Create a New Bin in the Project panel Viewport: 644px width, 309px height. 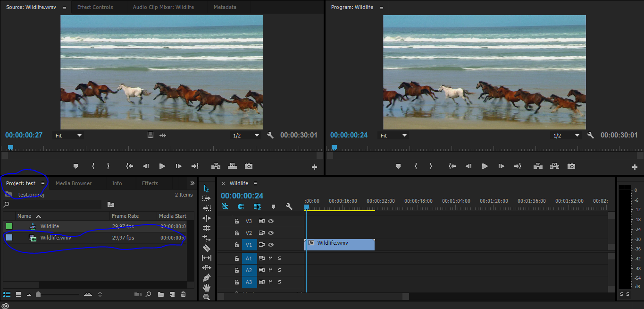tap(160, 294)
